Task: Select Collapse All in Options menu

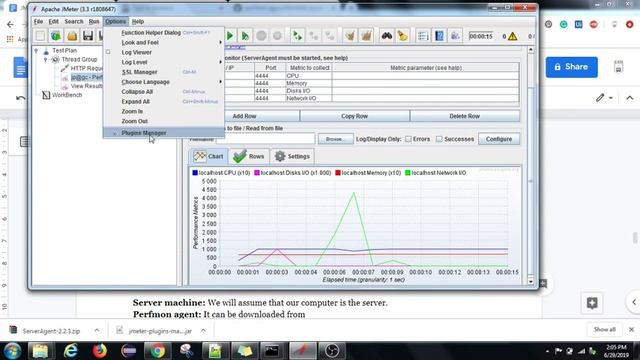Action: 163,91
